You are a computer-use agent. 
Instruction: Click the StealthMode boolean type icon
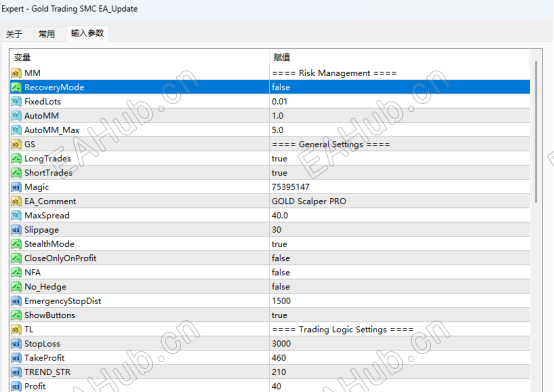click(x=16, y=244)
